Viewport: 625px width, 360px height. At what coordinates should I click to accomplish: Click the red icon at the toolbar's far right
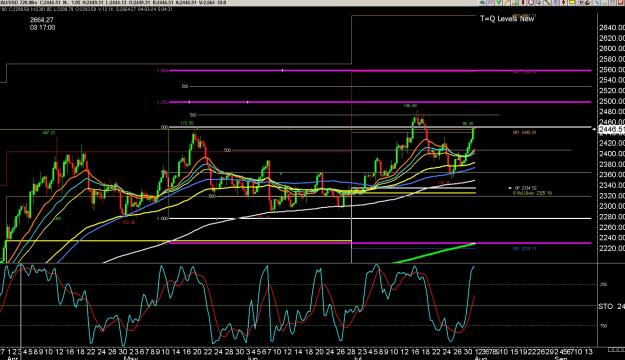(x=621, y=2)
